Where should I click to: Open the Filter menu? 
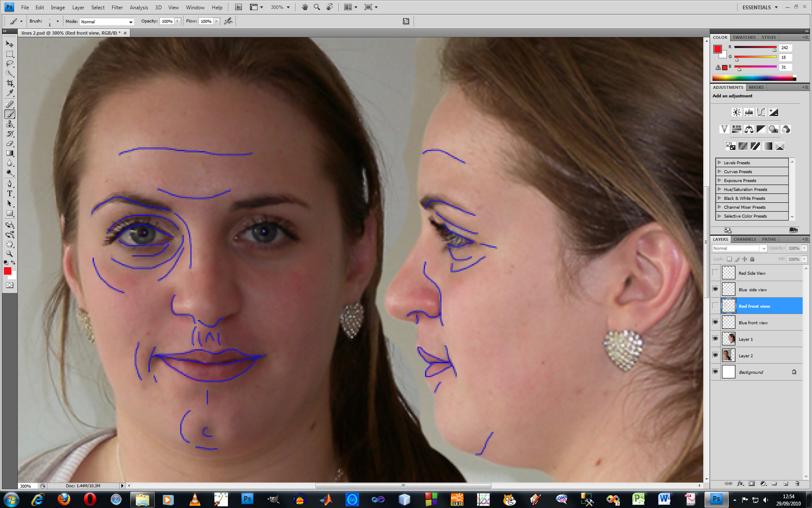117,7
